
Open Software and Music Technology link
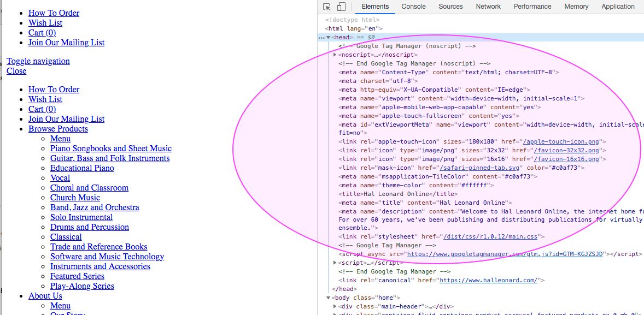[x=107, y=257]
